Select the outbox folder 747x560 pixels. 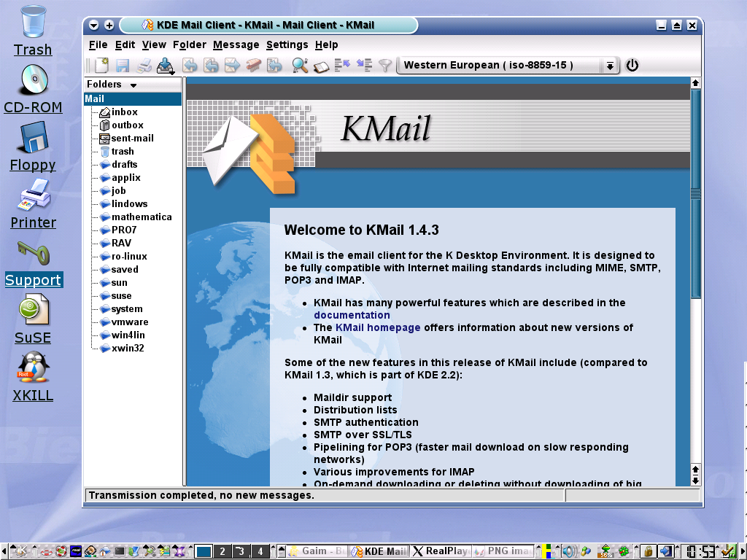tap(127, 125)
